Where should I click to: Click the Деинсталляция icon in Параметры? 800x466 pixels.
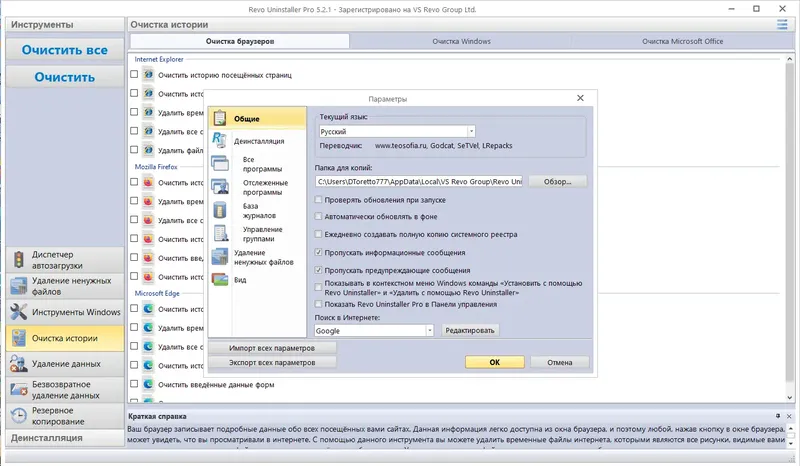[219, 140]
